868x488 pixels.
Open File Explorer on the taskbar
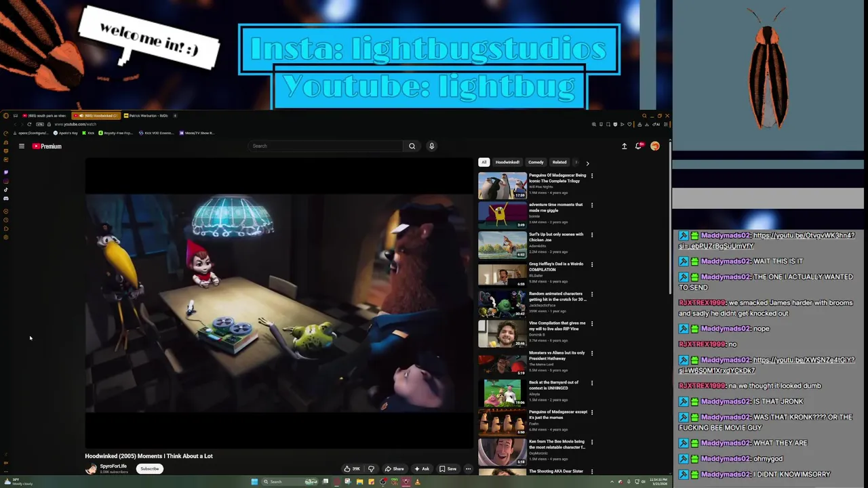click(x=359, y=481)
